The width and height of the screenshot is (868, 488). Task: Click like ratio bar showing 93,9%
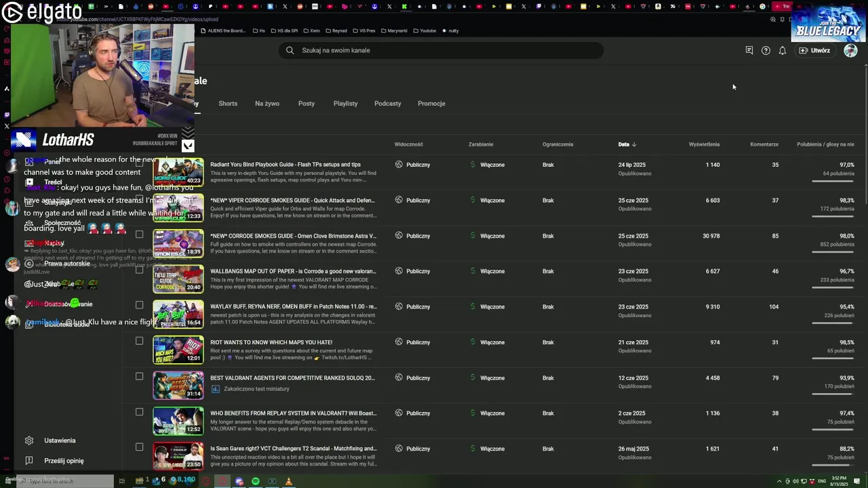(833, 394)
